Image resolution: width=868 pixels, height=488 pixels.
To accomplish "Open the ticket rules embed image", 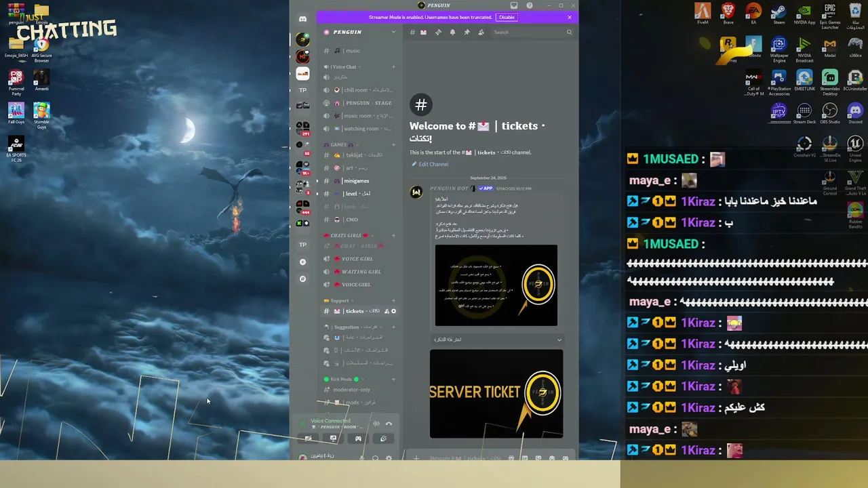I will click(x=496, y=285).
